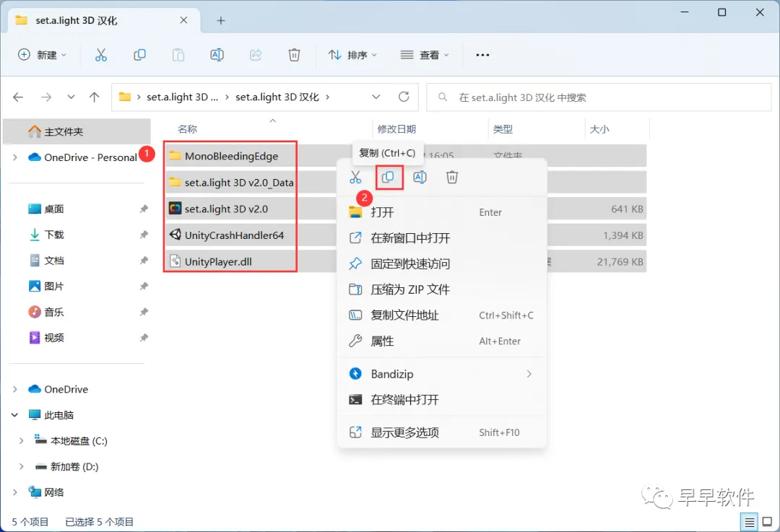
Task: Click the set.a.light 3D v2.0 application icon
Action: click(175, 209)
